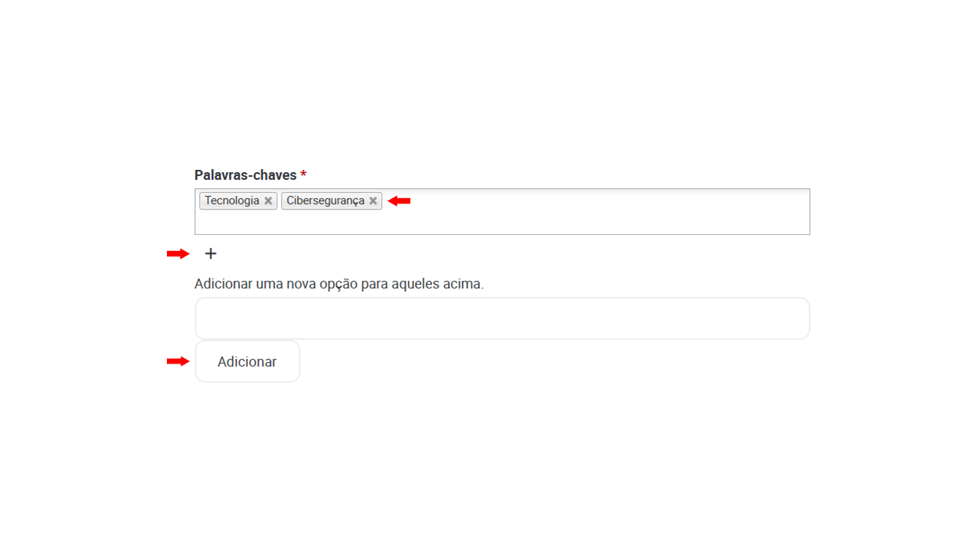Click red arrow pointing at plus icon
Image resolution: width=980 pixels, height=551 pixels.
pos(178,253)
